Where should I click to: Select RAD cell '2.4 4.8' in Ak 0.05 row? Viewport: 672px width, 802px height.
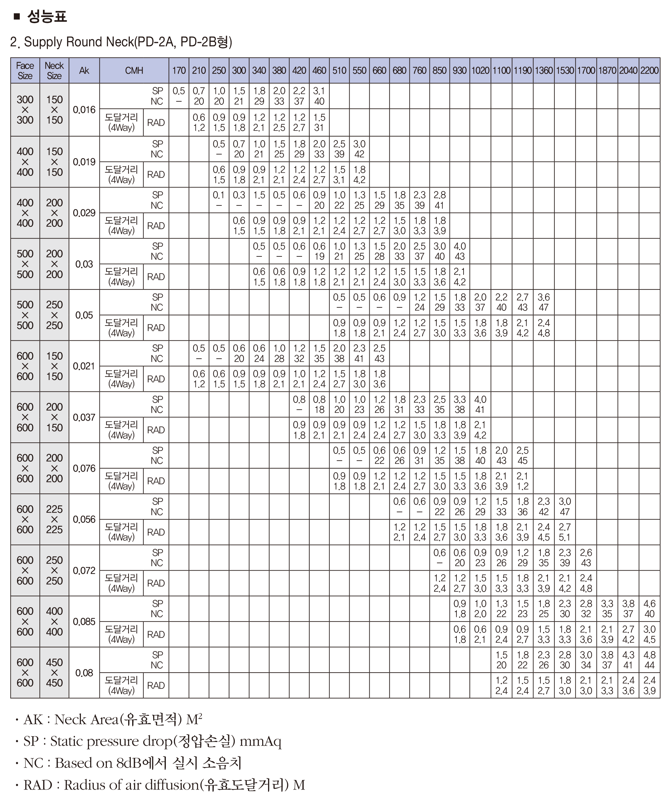pyautogui.click(x=544, y=328)
